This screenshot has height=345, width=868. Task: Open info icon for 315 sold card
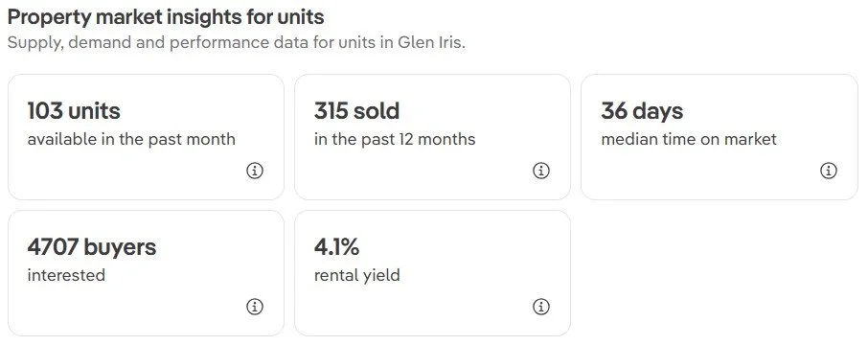541,172
